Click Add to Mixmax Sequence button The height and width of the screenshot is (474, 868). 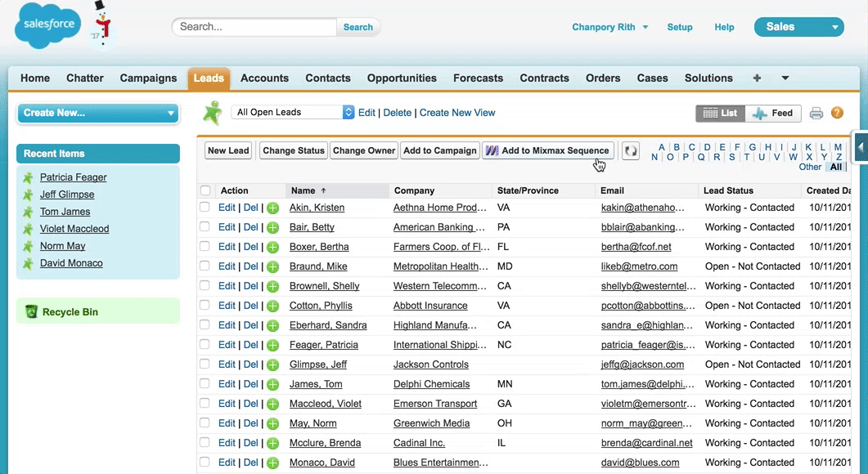click(x=548, y=150)
